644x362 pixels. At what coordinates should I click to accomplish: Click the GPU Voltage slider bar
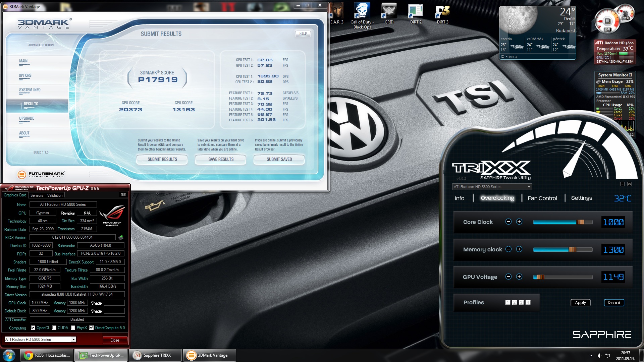point(563,277)
